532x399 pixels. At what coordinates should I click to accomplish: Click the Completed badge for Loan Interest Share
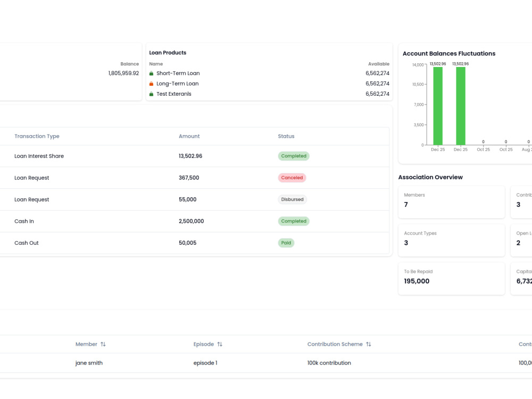tap(294, 156)
